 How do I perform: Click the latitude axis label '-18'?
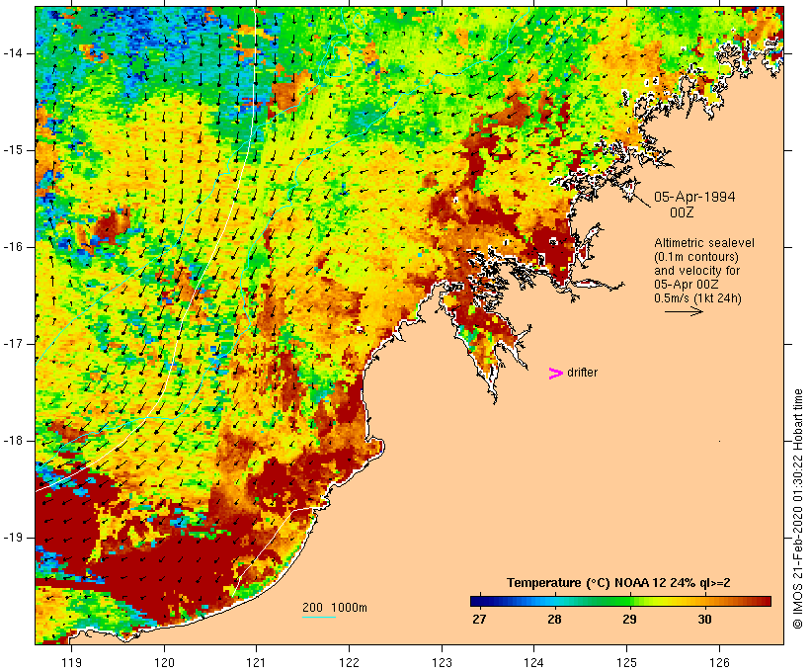coord(13,441)
